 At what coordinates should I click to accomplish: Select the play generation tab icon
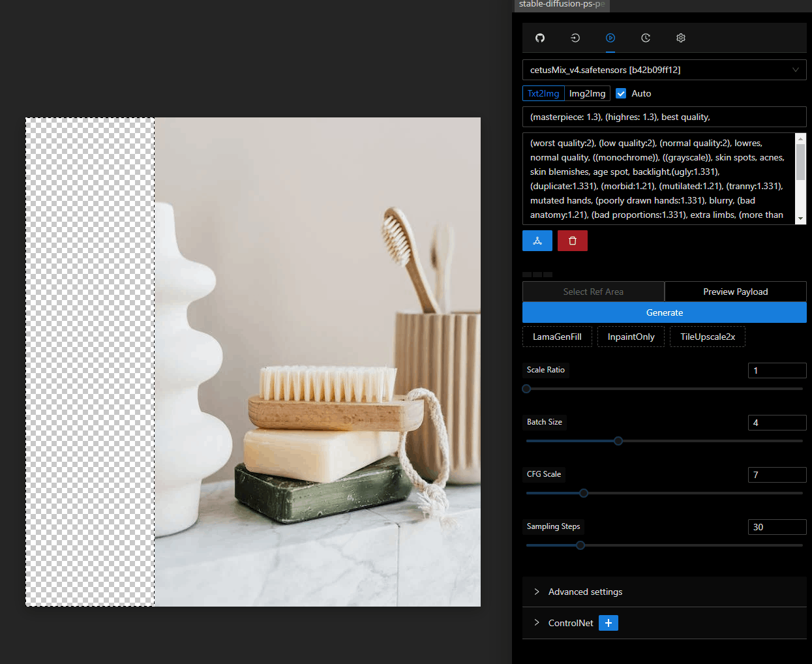click(610, 38)
